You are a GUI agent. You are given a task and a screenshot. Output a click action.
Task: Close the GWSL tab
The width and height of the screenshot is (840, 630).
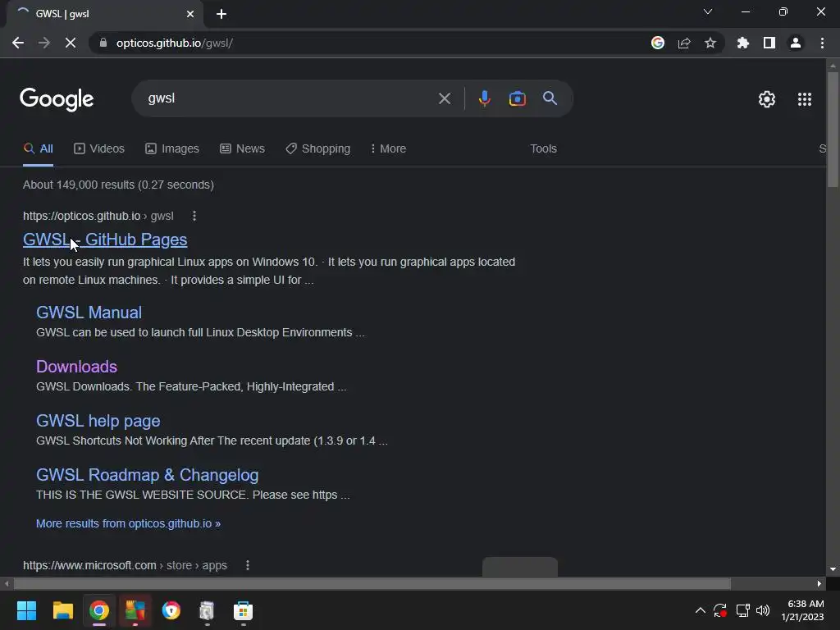click(x=190, y=14)
